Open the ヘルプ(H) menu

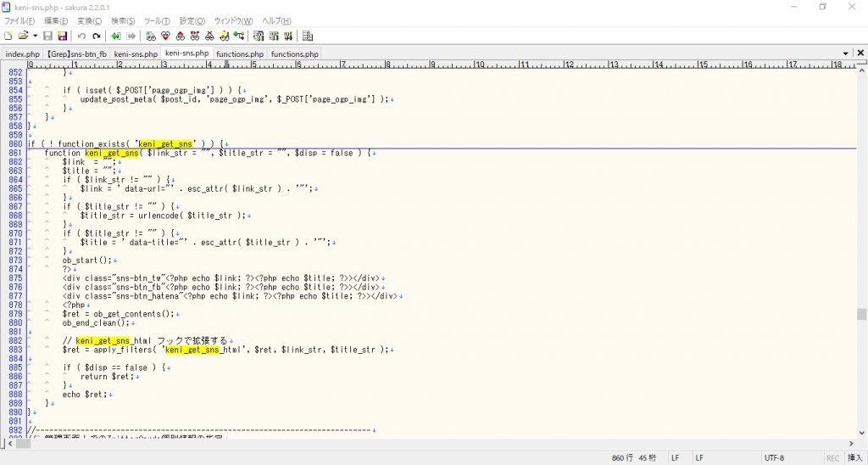[x=277, y=21]
